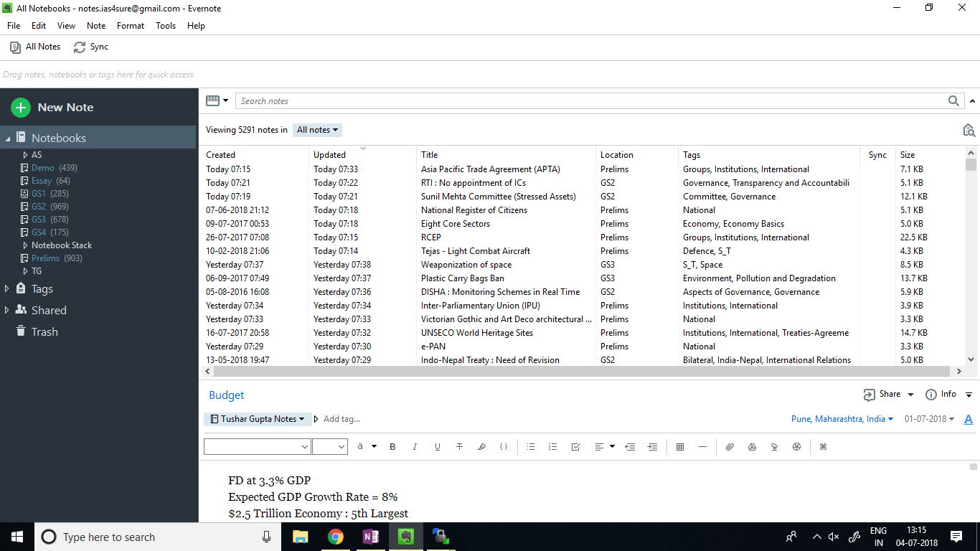Click the Sync icon in toolbar
The image size is (980, 551).
80,47
